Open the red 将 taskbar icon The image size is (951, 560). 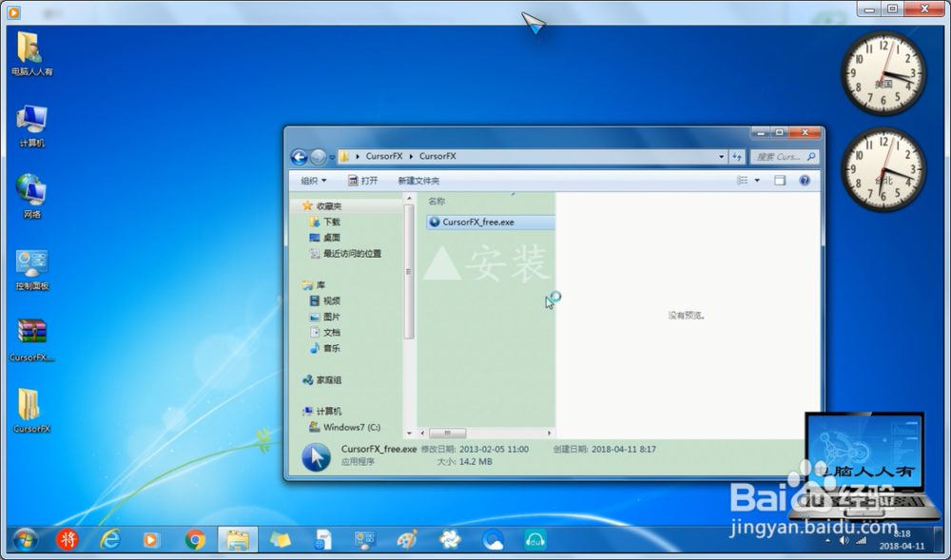point(68,539)
